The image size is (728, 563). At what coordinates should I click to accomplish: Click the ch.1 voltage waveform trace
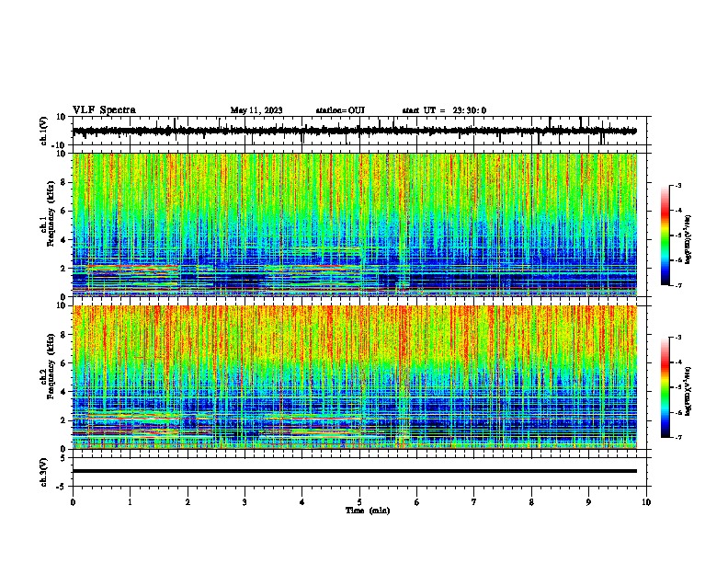[355, 131]
